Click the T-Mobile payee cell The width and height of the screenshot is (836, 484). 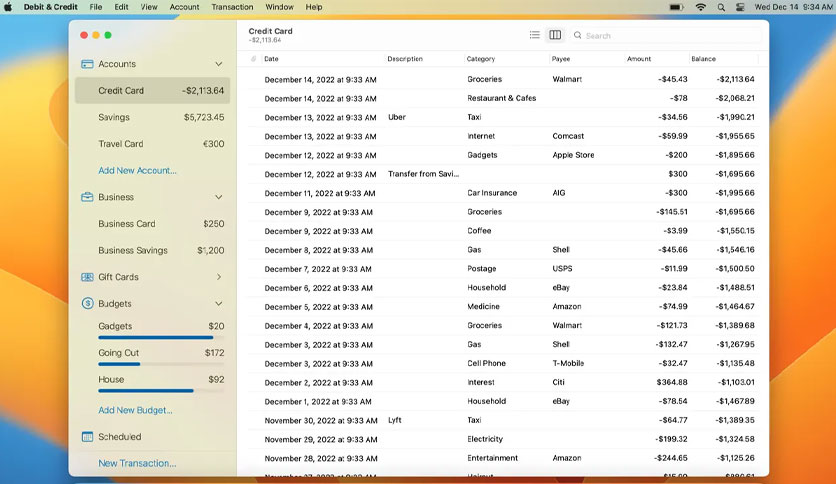pos(568,364)
